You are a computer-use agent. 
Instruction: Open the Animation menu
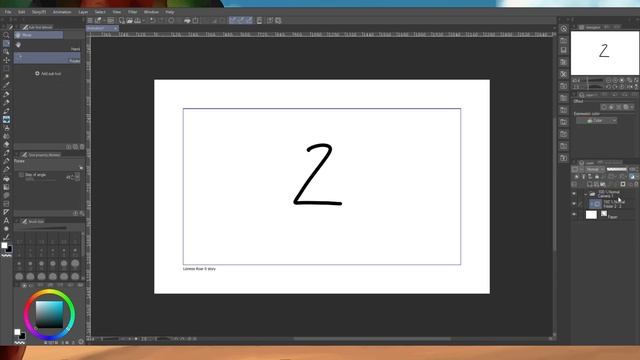[62, 12]
